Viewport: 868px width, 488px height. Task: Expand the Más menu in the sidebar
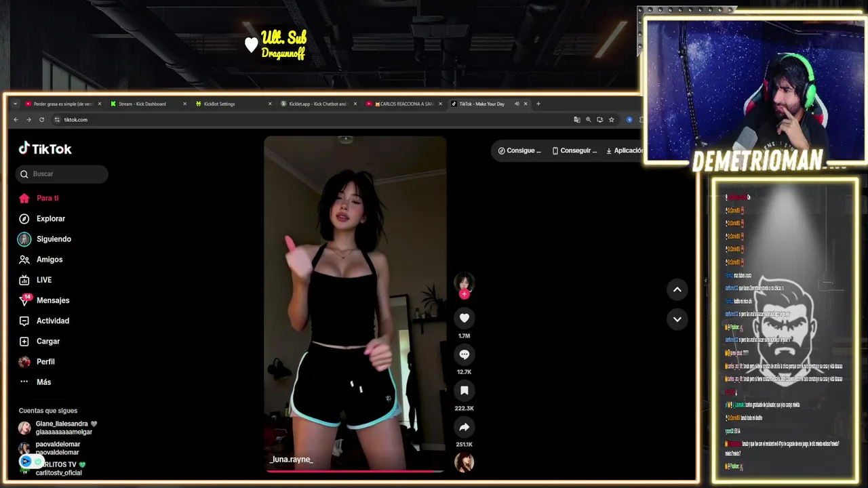[x=35, y=382]
